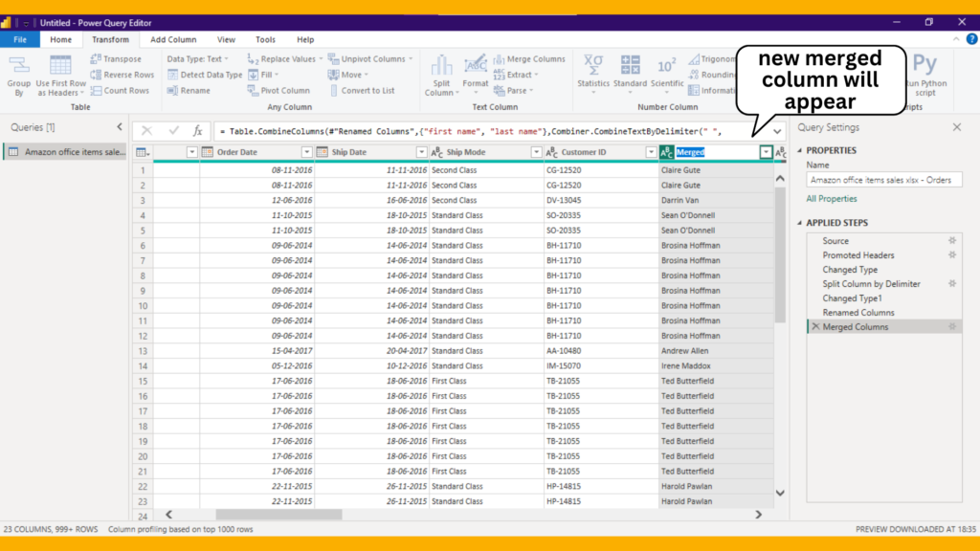Click Convert to List
Image resolution: width=980 pixels, height=551 pixels.
361,91
